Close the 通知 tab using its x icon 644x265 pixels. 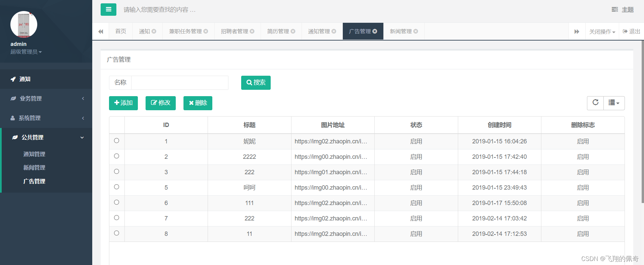point(154,31)
